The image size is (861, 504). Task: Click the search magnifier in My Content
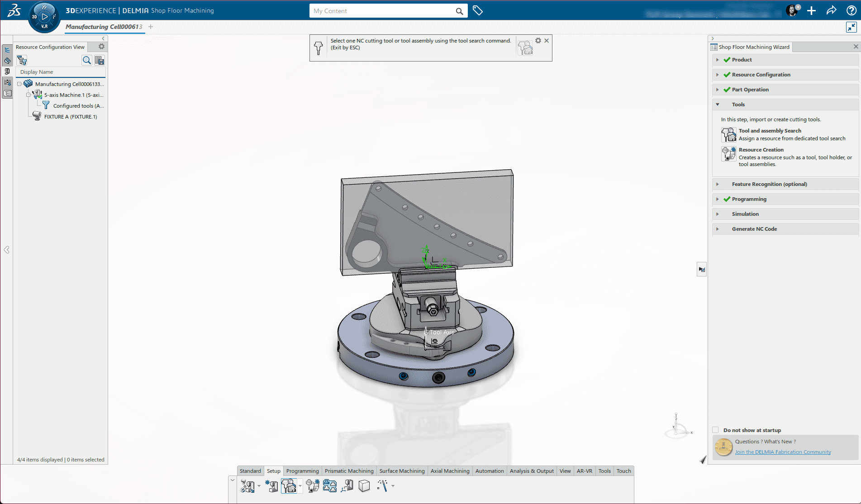tap(459, 11)
